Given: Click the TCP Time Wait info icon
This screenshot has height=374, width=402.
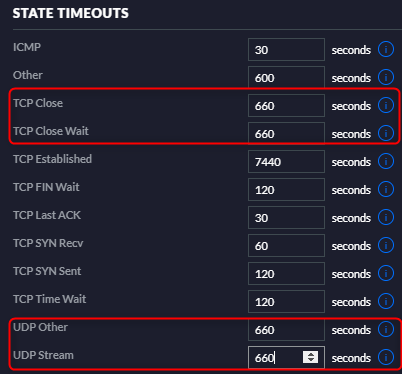Looking at the screenshot, I should tap(386, 301).
